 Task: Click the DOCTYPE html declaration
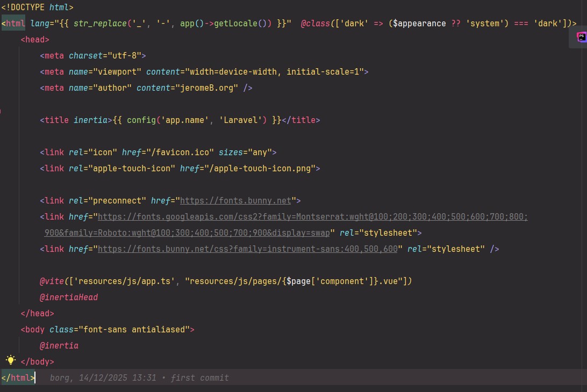coord(37,8)
